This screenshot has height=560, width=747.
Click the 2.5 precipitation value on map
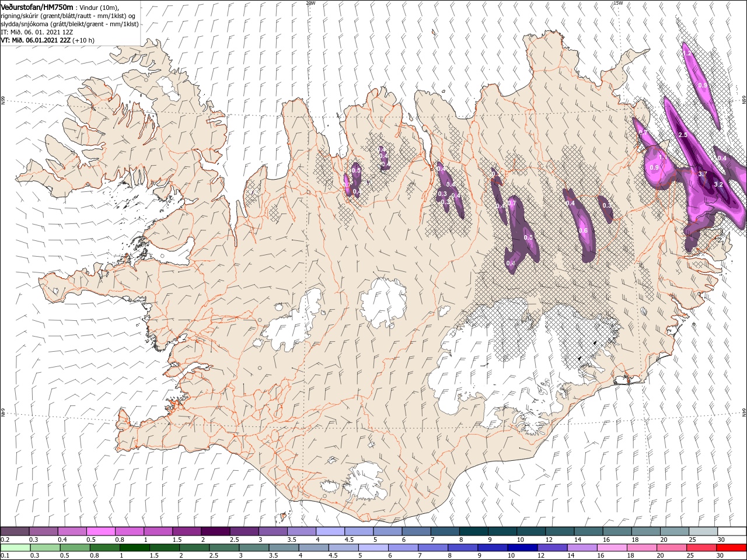tap(683, 135)
